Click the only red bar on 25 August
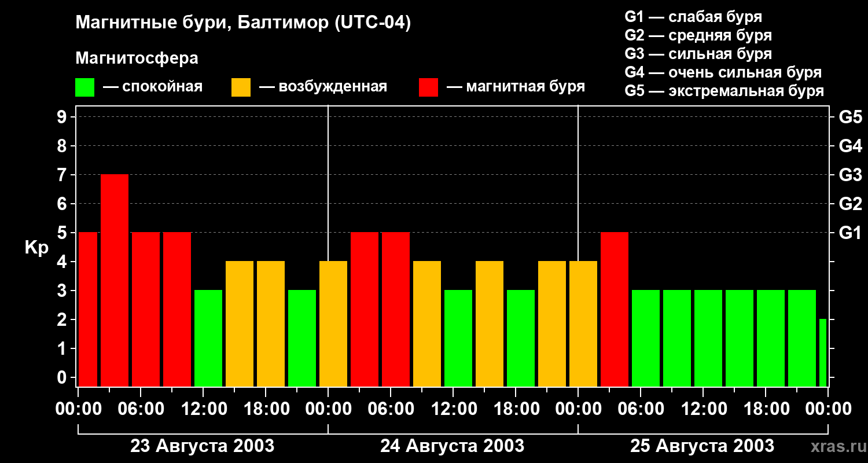 click(615, 309)
